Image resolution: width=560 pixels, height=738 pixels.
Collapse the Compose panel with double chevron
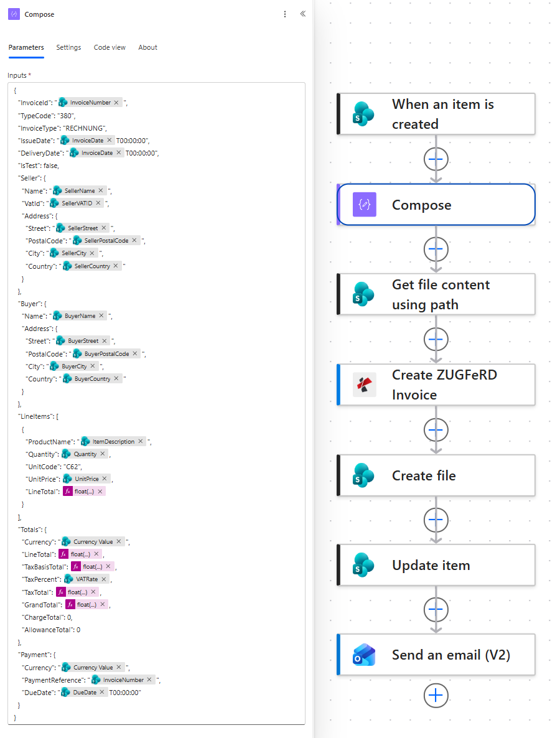(x=302, y=14)
